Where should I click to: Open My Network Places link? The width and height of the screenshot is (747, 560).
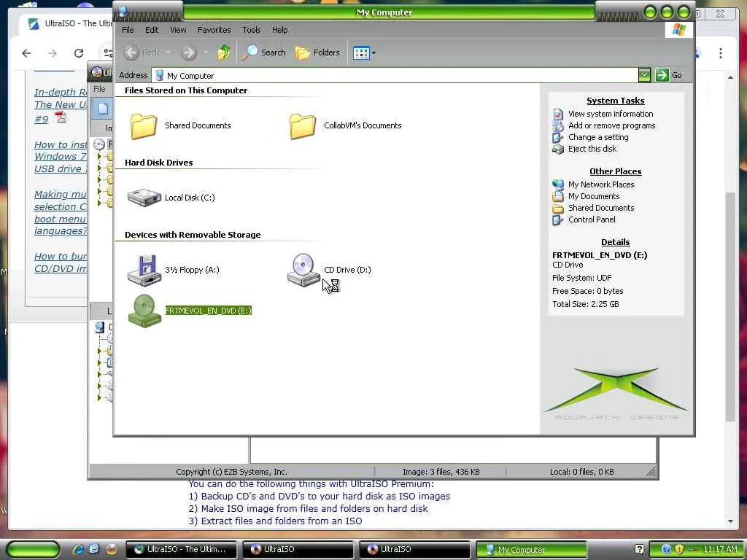point(601,184)
